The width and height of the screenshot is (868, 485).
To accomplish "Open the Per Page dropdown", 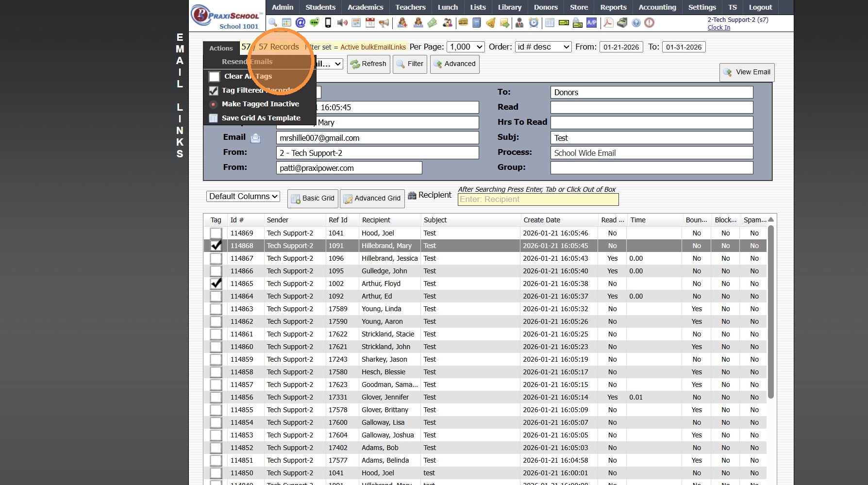I will [x=465, y=47].
